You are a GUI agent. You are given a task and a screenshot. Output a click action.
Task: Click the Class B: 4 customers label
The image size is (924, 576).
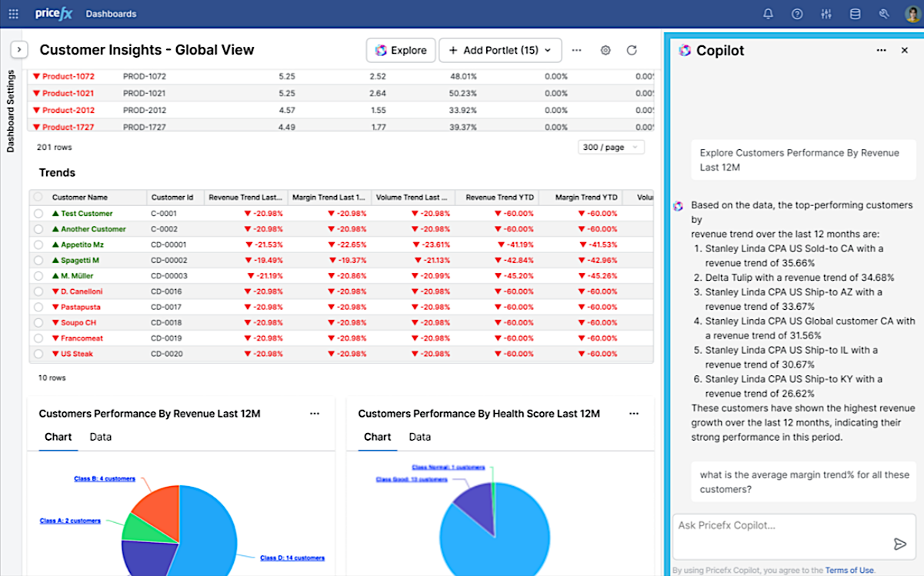pyautogui.click(x=104, y=479)
